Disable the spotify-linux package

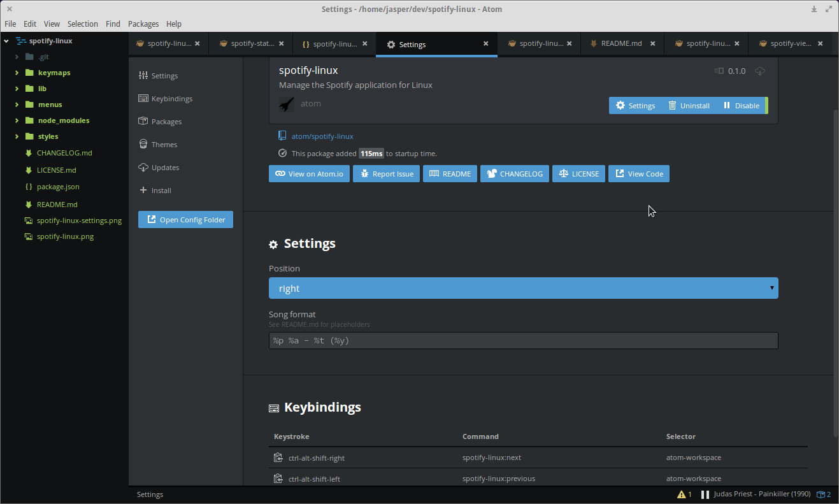[x=741, y=106]
